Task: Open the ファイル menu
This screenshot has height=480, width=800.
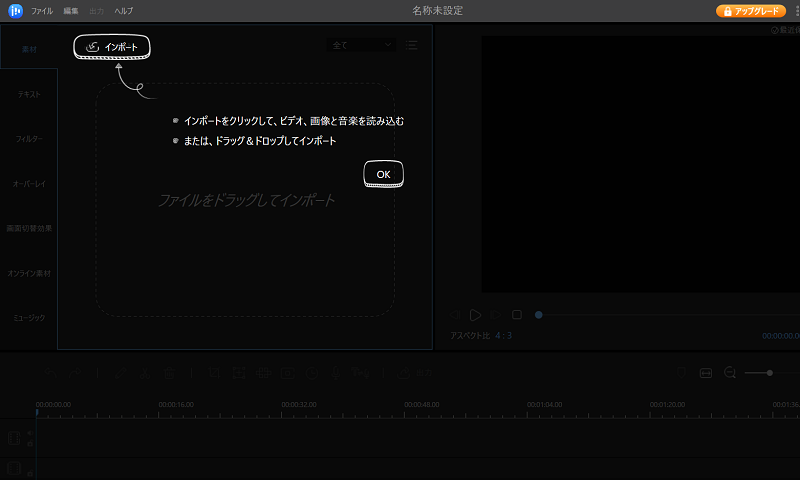Action: [42, 10]
